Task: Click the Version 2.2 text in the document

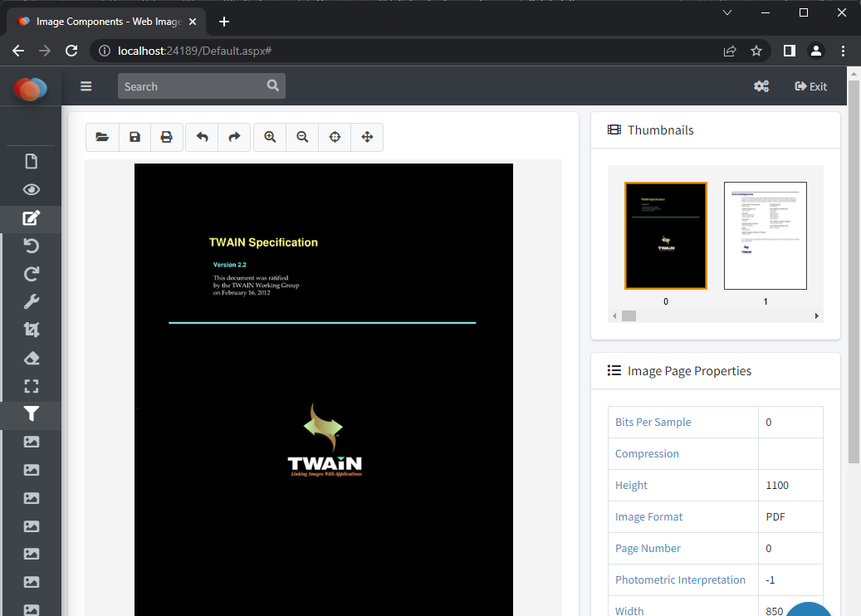Action: pyautogui.click(x=229, y=265)
